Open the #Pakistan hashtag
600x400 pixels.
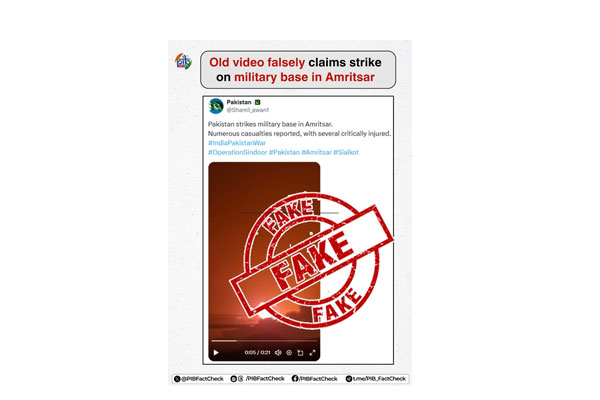tap(284, 152)
